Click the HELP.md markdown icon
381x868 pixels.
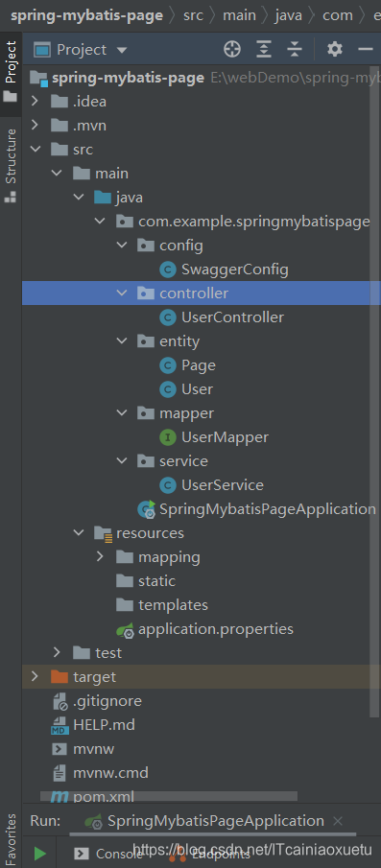coord(60,725)
